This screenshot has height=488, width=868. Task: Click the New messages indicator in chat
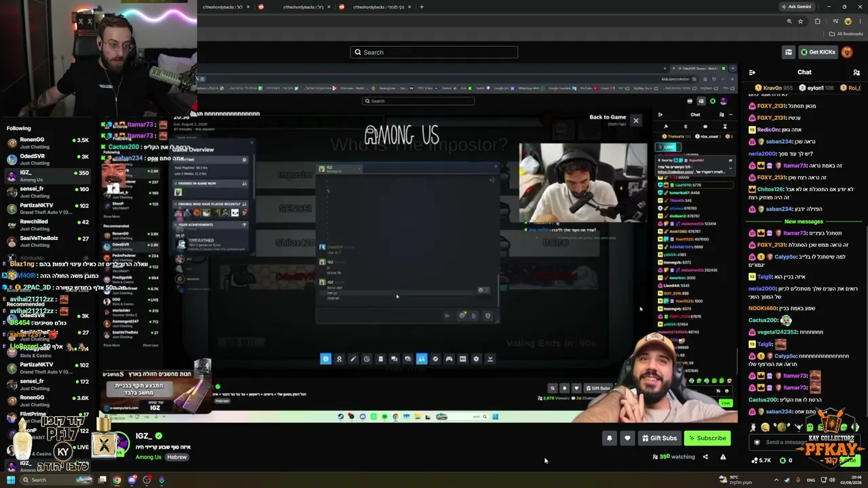click(x=804, y=222)
